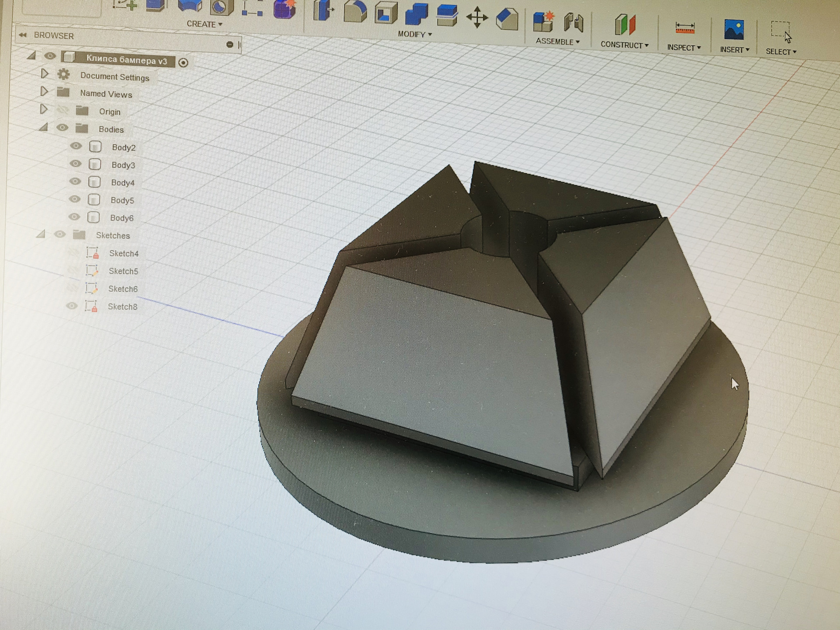This screenshot has height=630, width=840.
Task: Hide Body4 with its eye icon
Action: click(x=75, y=181)
